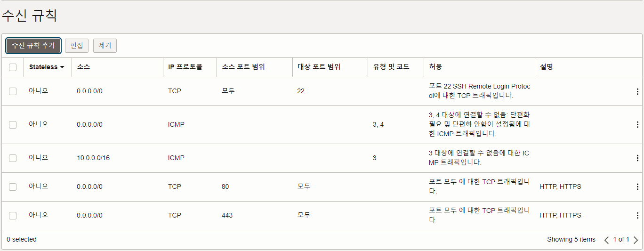Check the port 22 TCP rule checkbox
Image resolution: width=644 pixels, height=251 pixels.
coord(13,91)
